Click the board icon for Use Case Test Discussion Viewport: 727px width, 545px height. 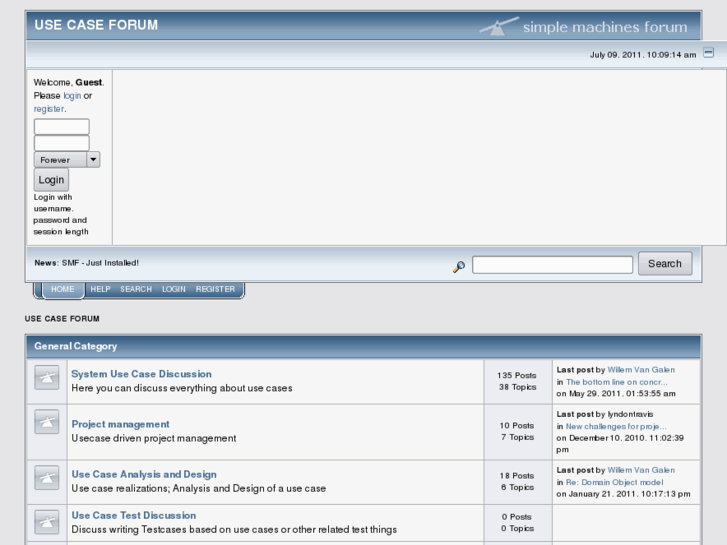[46, 522]
